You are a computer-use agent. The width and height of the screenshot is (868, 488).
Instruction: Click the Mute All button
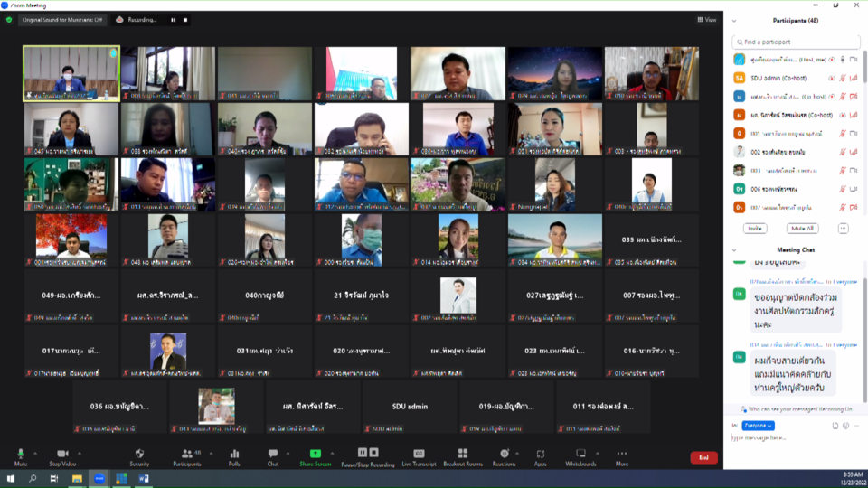tap(801, 229)
